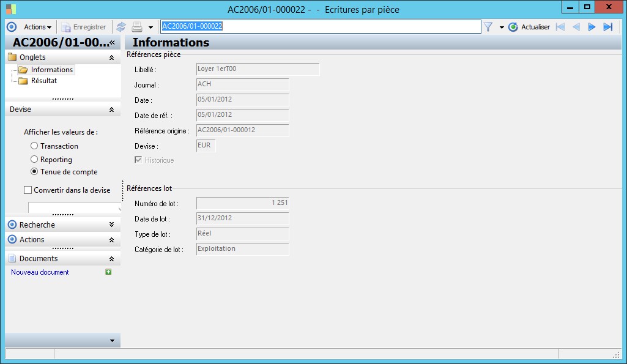Click the Catégorie de lot field Exploitation

pos(242,249)
